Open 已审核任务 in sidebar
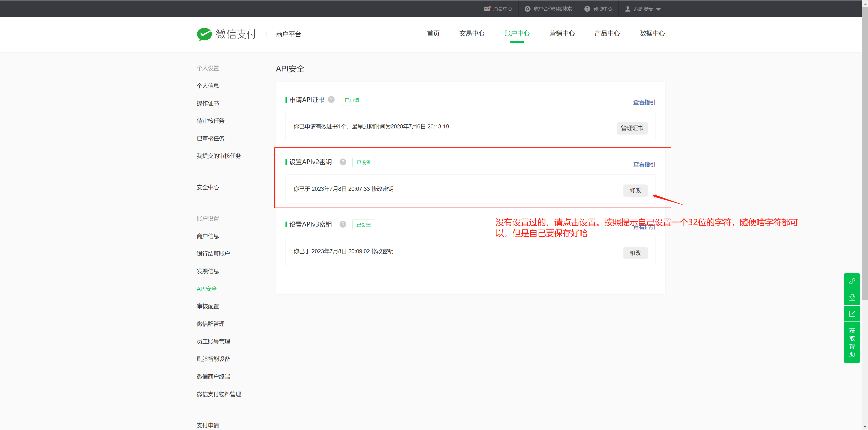868x430 pixels. coord(210,138)
